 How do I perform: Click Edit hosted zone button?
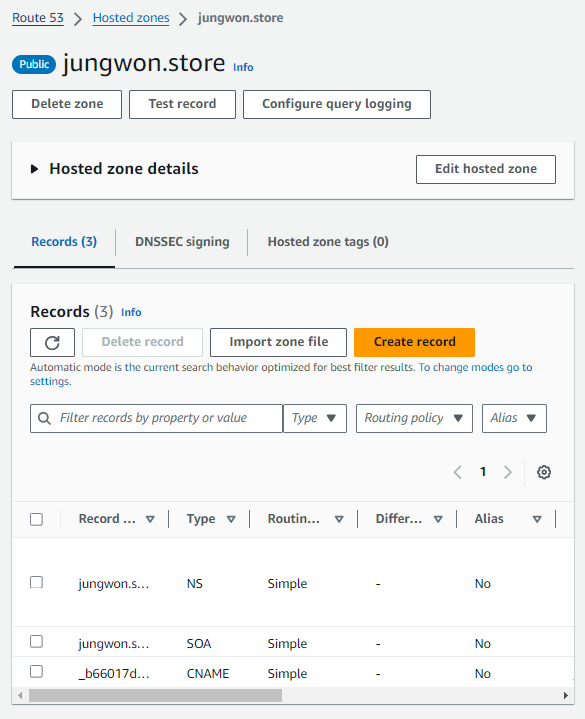point(486,169)
